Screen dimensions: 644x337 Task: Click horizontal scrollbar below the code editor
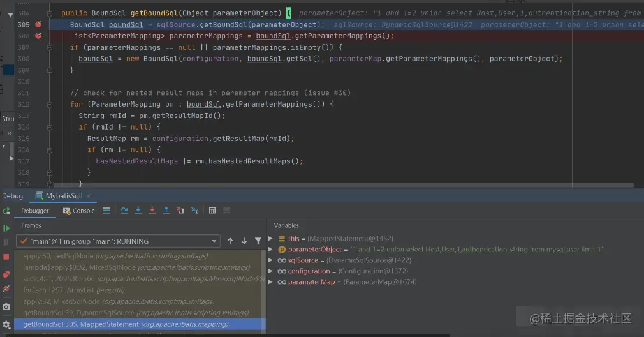343,185
